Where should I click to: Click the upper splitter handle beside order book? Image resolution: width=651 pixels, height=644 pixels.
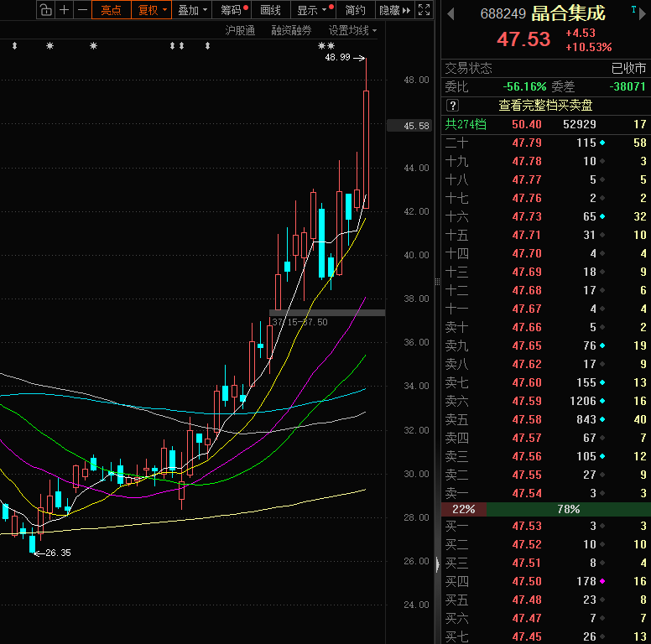[437, 282]
